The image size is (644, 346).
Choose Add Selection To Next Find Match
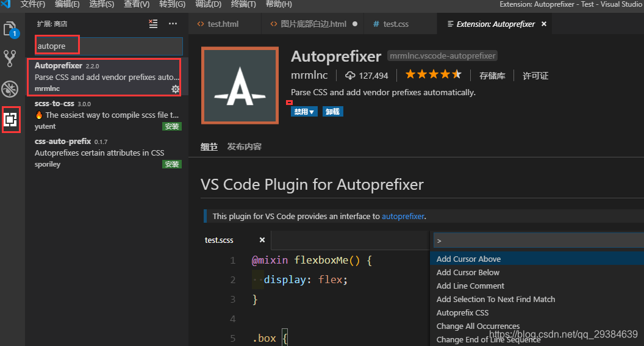pyautogui.click(x=537, y=299)
